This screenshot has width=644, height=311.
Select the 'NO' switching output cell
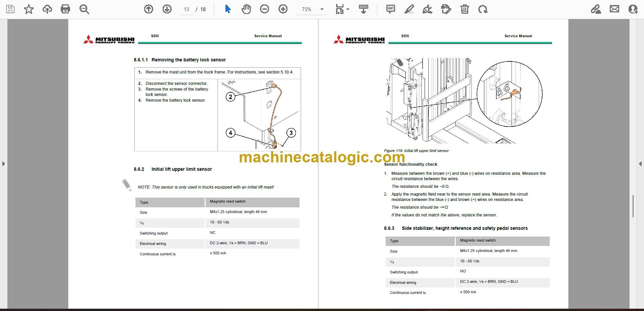tap(463, 271)
